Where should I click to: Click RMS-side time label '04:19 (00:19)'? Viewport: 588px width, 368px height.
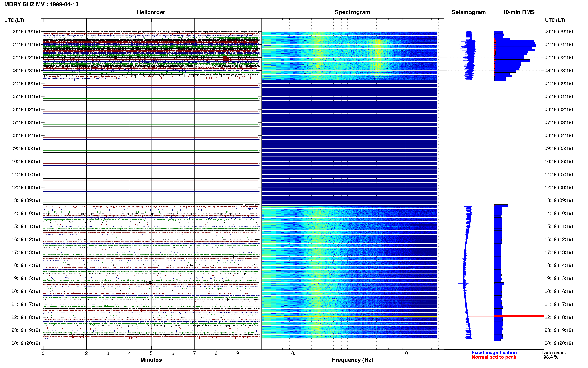pyautogui.click(x=559, y=83)
